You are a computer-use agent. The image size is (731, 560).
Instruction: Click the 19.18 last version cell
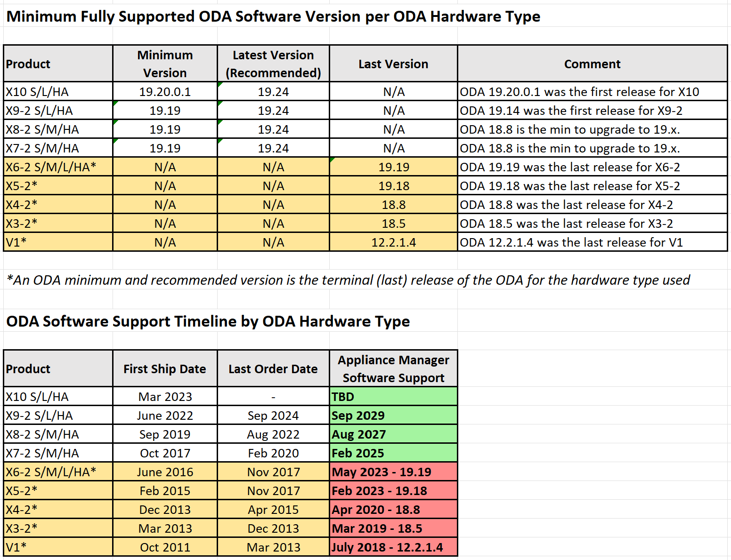click(x=393, y=185)
